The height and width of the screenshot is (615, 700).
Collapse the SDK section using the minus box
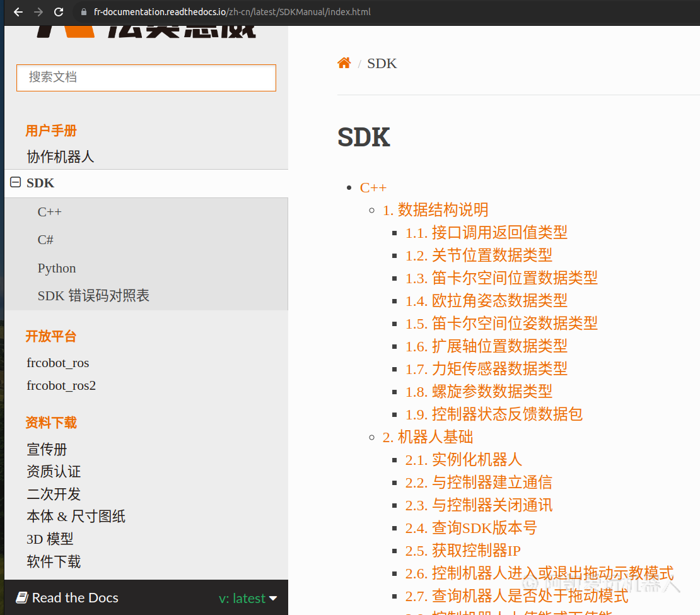(x=14, y=182)
